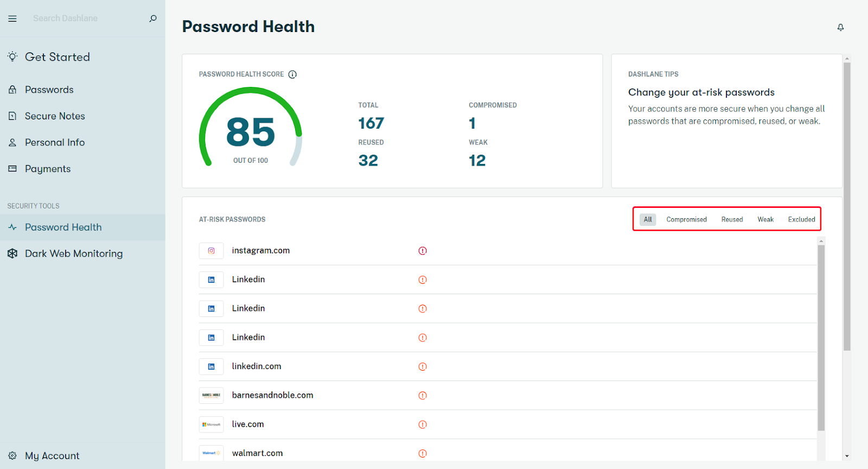Click the search magnifier icon
868x469 pixels.
click(x=153, y=18)
